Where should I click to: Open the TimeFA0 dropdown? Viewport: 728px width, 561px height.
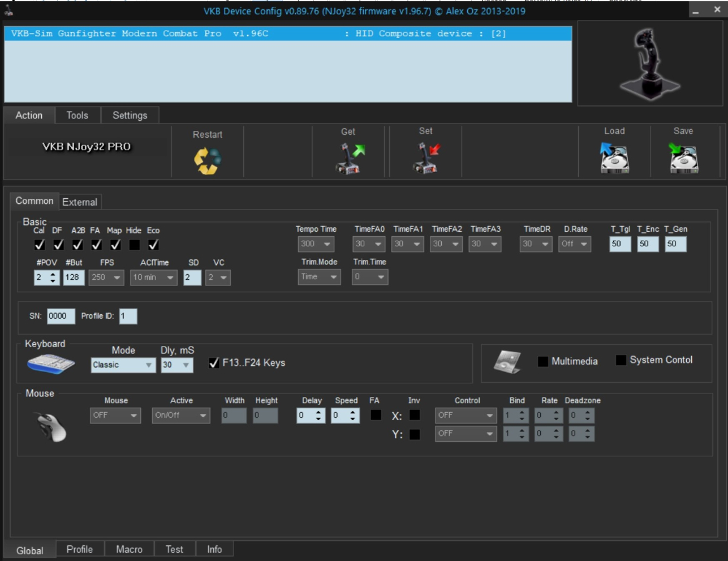coord(369,244)
